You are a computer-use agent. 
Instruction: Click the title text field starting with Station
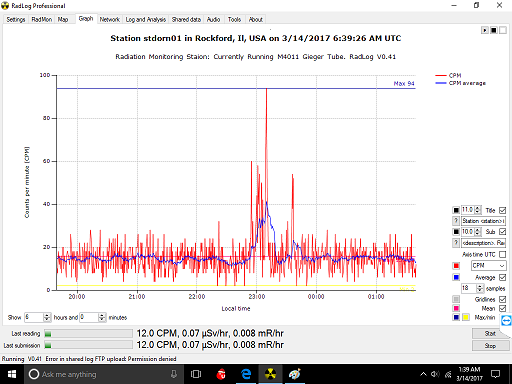coord(483,221)
